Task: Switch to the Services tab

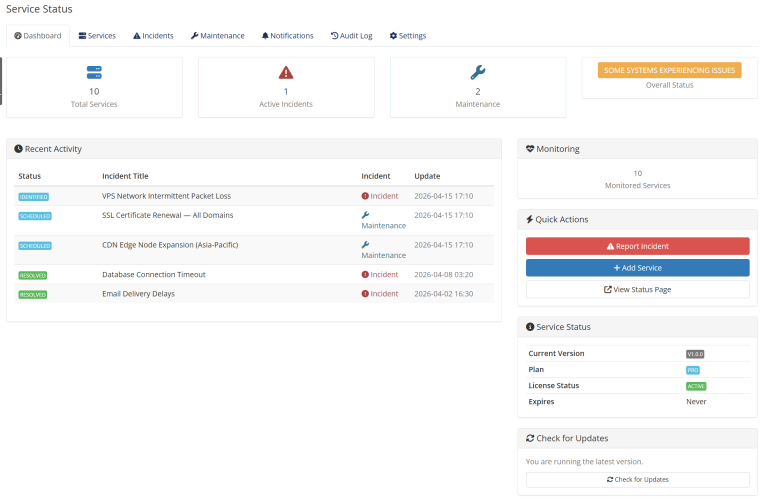Action: pyautogui.click(x=97, y=36)
